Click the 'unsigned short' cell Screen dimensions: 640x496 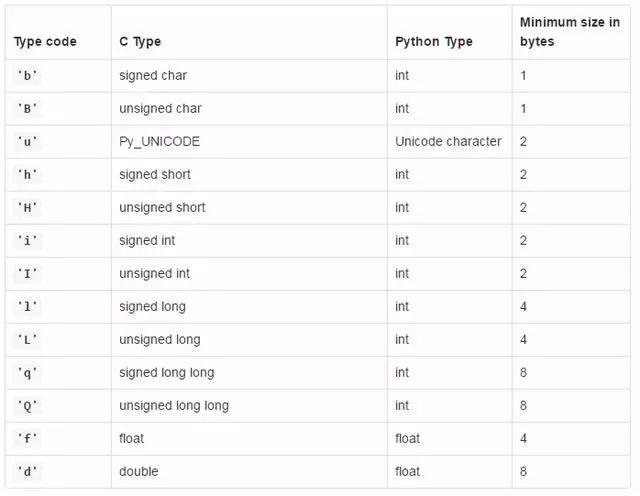pyautogui.click(x=162, y=208)
